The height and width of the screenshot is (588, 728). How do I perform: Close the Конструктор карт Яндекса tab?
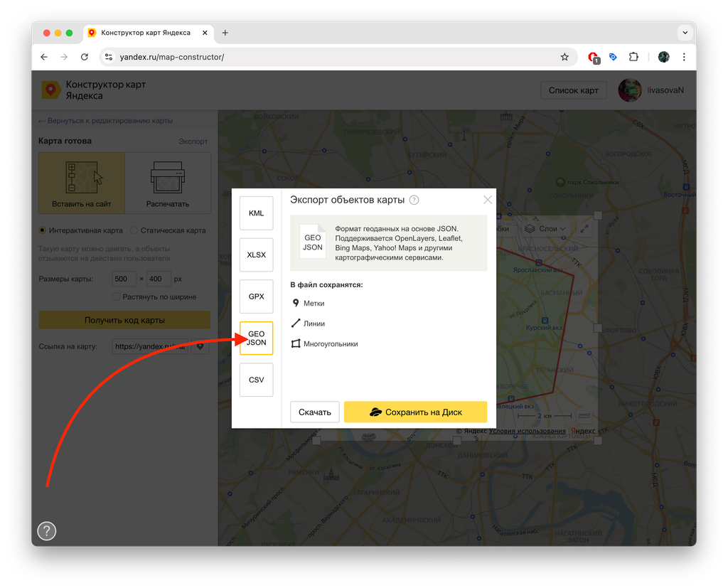click(x=205, y=33)
